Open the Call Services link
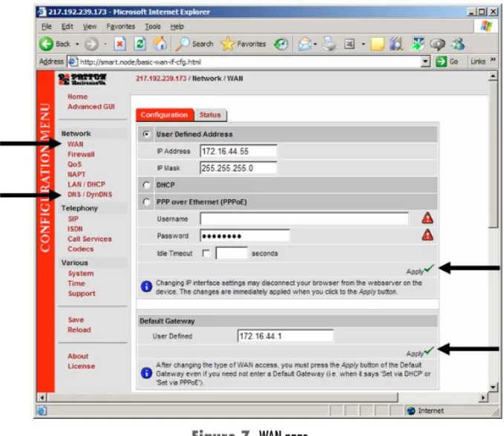 tap(90, 239)
